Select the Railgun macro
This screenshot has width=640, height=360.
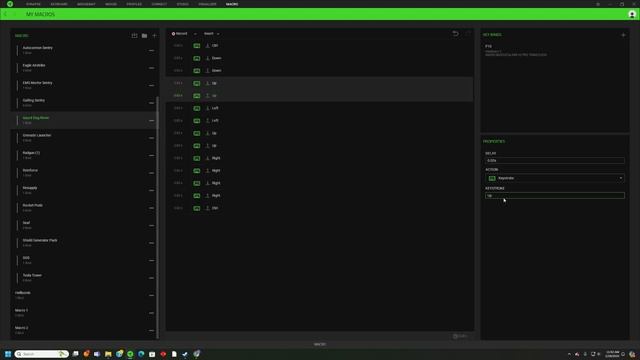[x=84, y=156]
